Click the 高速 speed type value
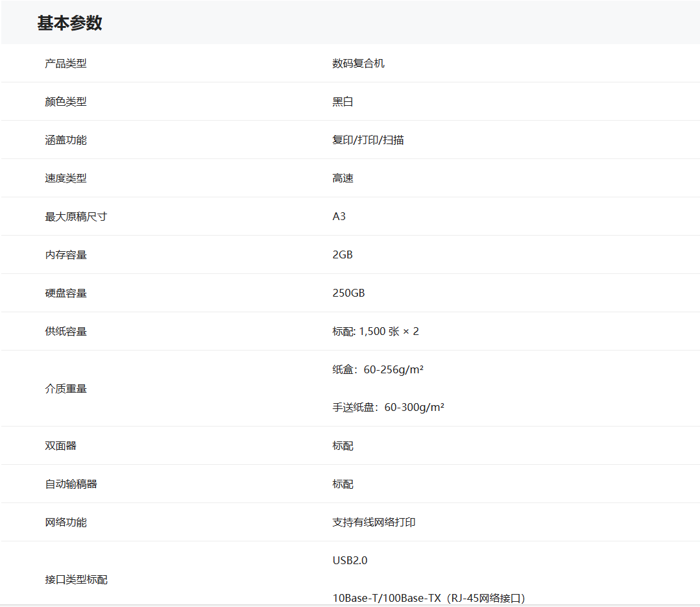 pos(343,179)
